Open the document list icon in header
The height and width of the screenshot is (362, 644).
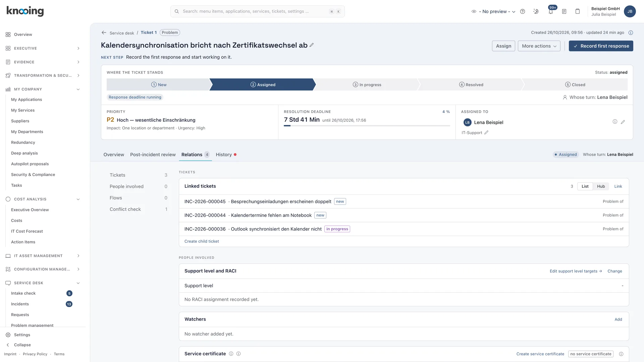point(564,11)
